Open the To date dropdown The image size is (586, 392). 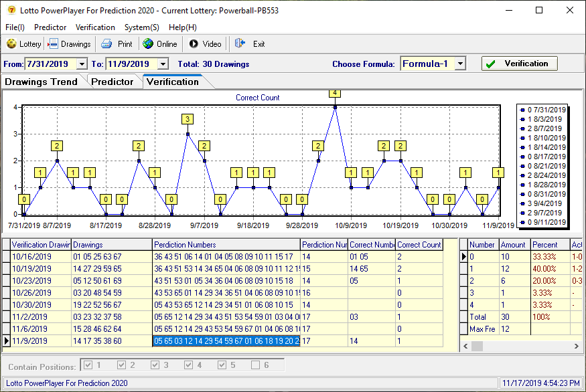pyautogui.click(x=163, y=64)
